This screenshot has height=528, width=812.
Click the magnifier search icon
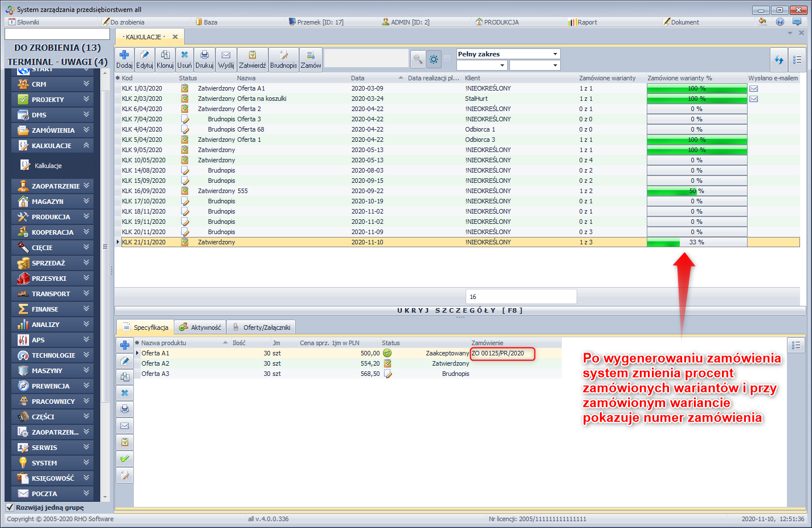pyautogui.click(x=418, y=59)
